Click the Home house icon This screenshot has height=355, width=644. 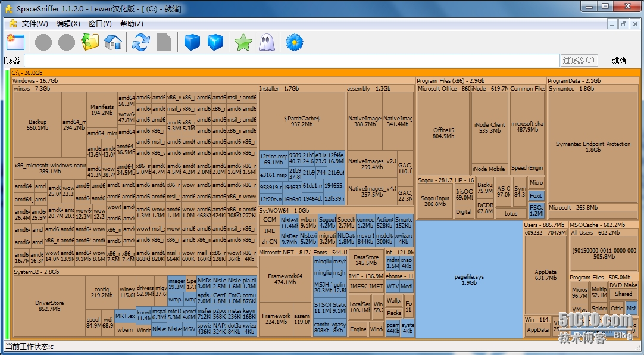(x=113, y=42)
